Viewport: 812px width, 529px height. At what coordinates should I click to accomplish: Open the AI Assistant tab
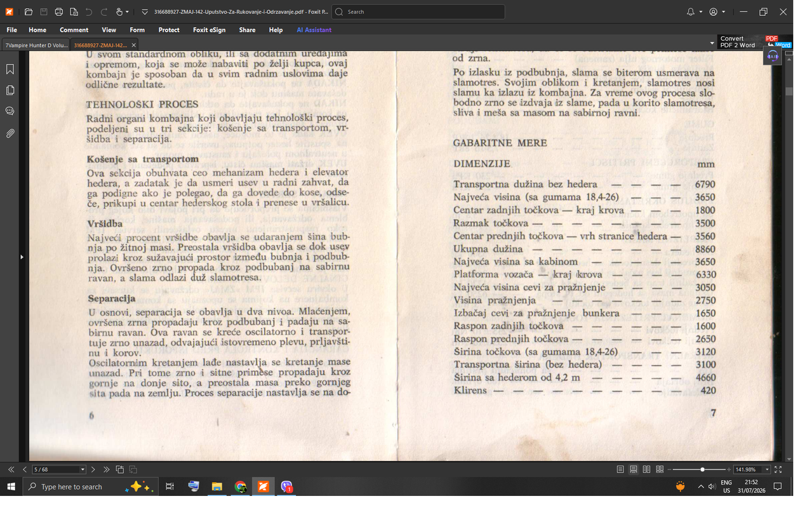coord(314,30)
